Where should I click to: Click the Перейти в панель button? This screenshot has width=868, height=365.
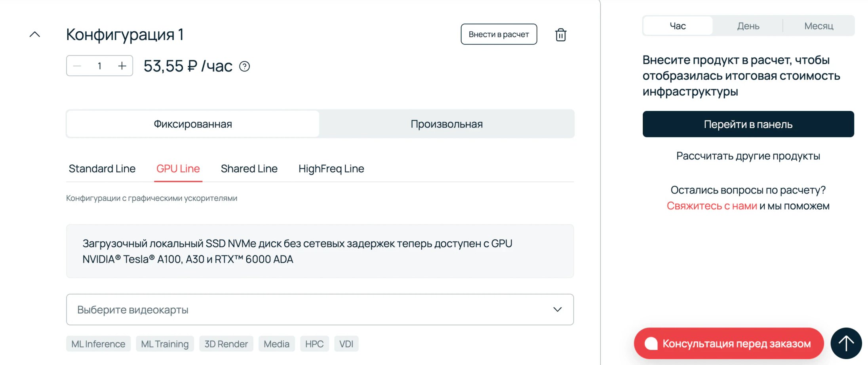748,124
